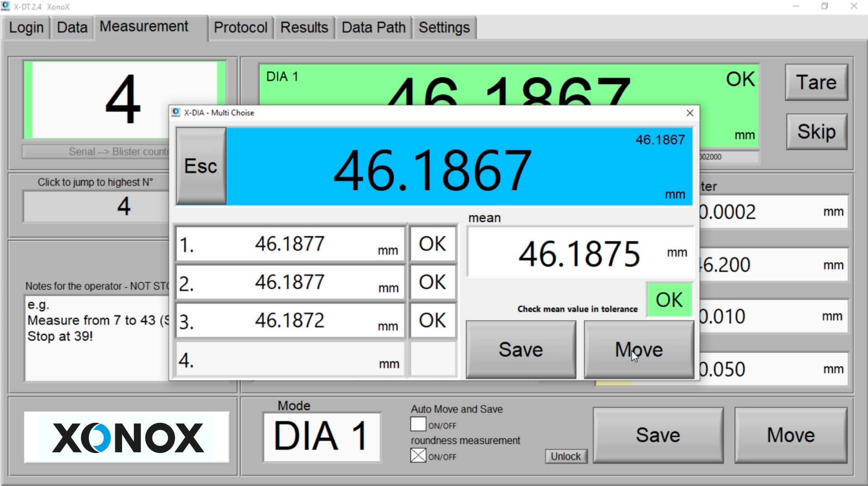
Task: Open the Protocol tab
Action: coord(241,28)
